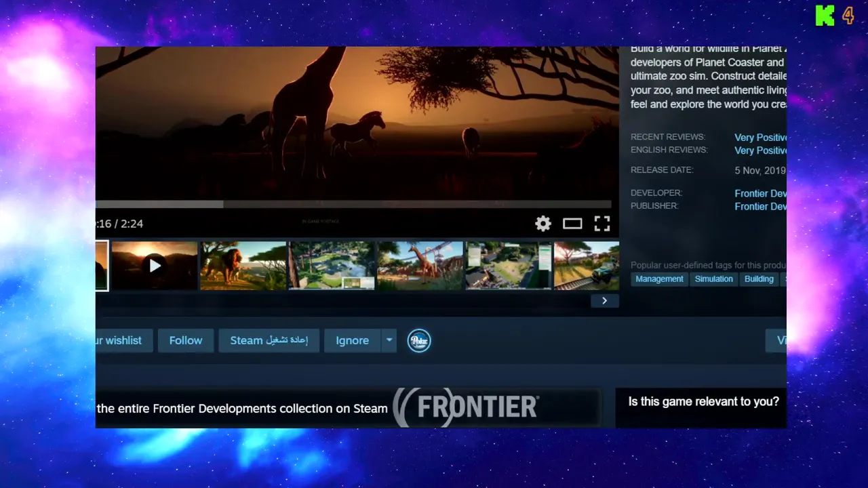The image size is (868, 488).
Task: Seek within the video progress bar
Action: tap(353, 204)
